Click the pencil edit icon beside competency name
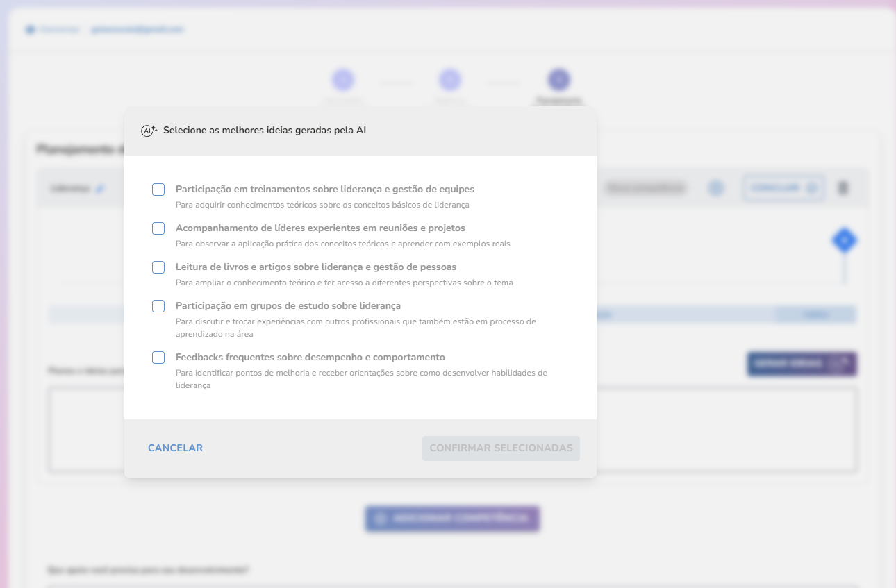Screen dimensions: 896x588 (100, 189)
